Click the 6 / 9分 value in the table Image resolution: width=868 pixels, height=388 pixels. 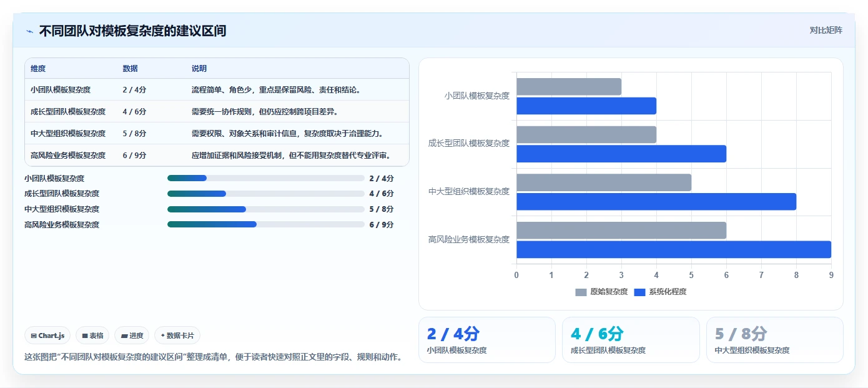click(134, 156)
